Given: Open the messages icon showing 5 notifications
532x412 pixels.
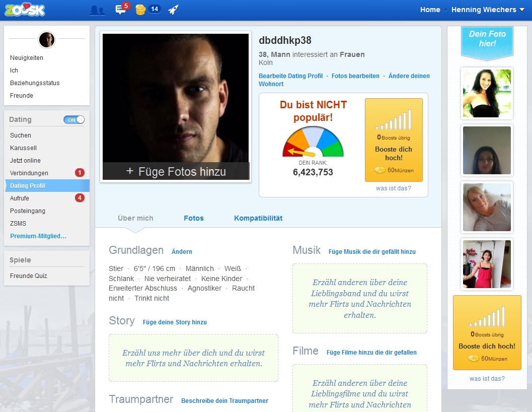Looking at the screenshot, I should [122, 9].
